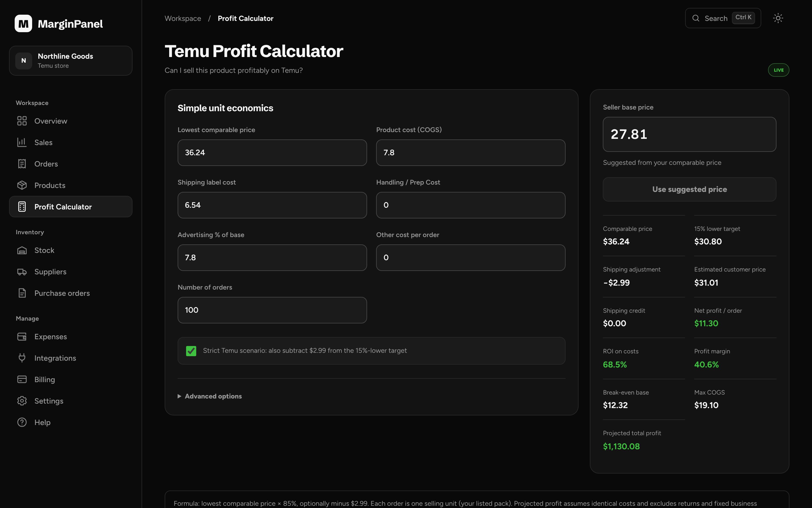Click the Other cost per order input
Image resolution: width=812 pixels, height=508 pixels.
pos(471,258)
